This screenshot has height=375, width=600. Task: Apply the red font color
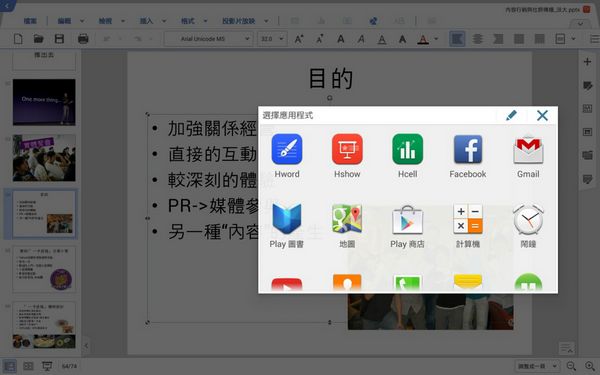click(x=423, y=39)
